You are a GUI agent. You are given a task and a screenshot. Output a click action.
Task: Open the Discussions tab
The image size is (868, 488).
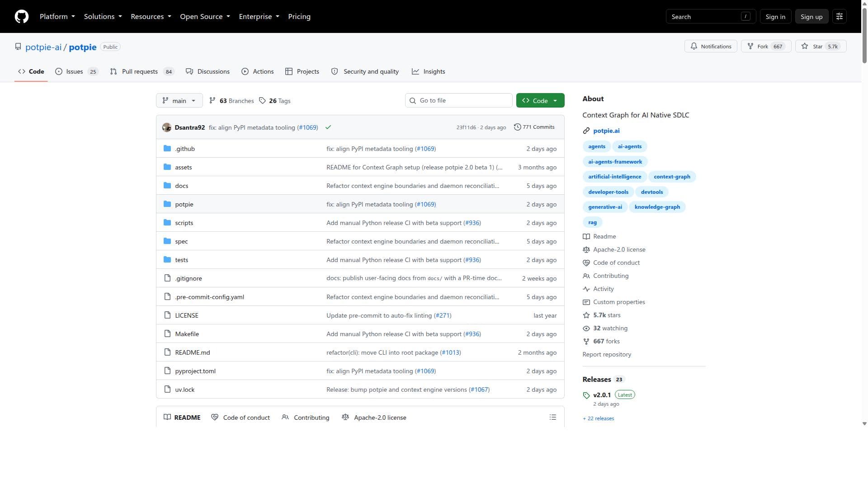(208, 71)
